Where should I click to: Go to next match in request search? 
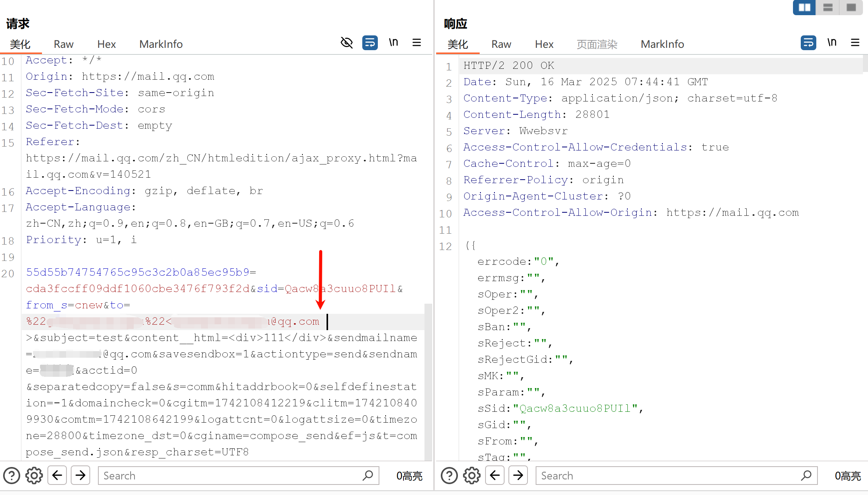(80, 475)
